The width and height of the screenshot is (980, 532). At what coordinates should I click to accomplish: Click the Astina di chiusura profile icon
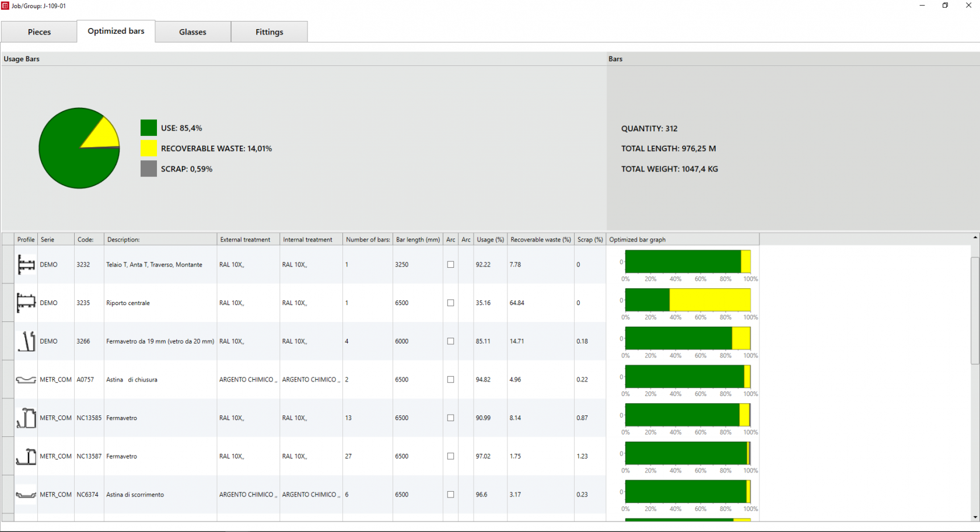[26, 379]
